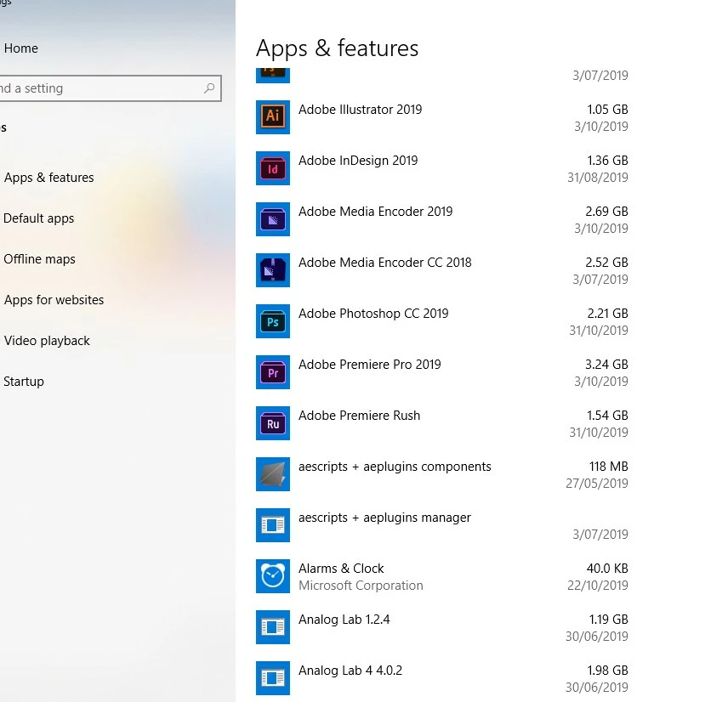
Task: Select aescripts + aeplugins components name
Action: [395, 467]
